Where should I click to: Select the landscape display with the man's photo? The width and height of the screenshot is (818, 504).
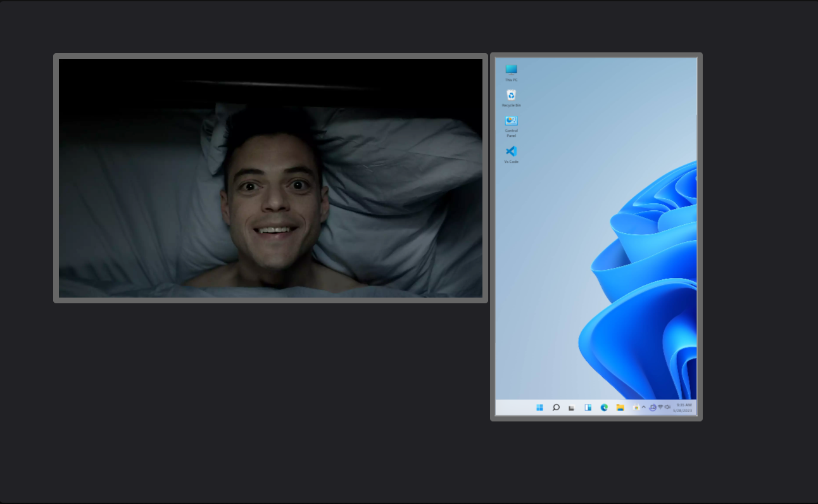click(271, 178)
